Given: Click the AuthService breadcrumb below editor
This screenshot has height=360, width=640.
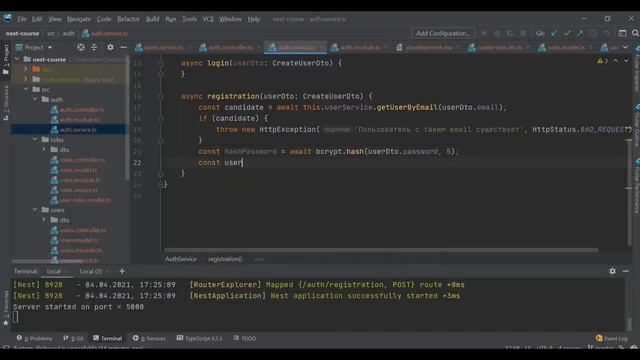Looking at the screenshot, I should tap(181, 259).
